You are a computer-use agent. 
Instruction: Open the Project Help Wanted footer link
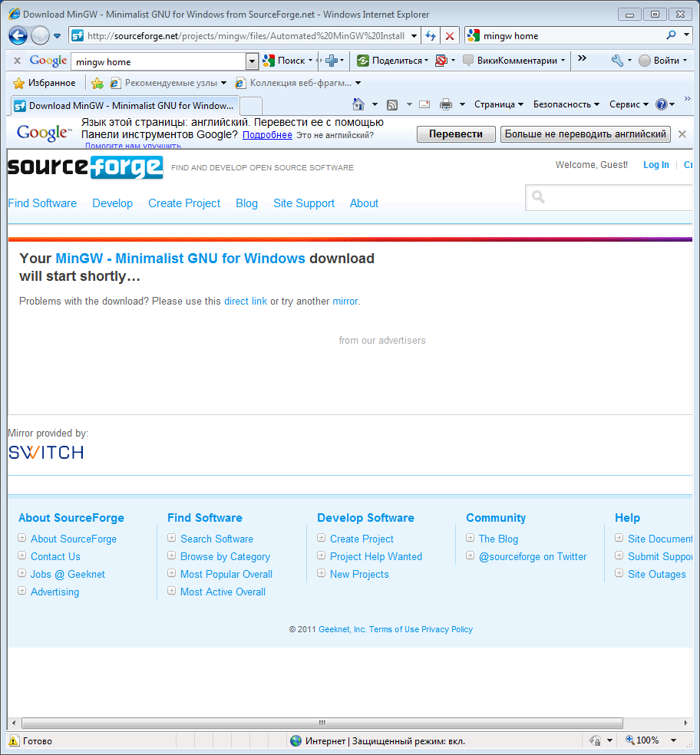(376, 556)
